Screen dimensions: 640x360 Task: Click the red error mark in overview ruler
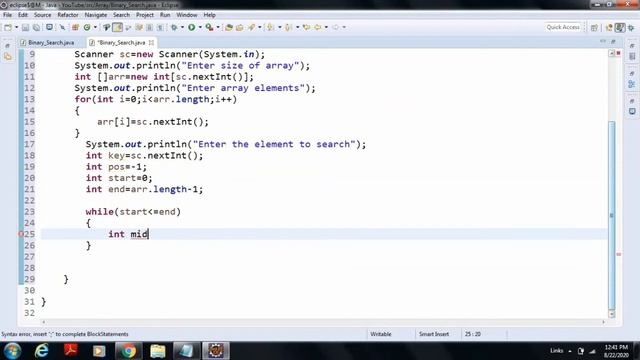(619, 254)
